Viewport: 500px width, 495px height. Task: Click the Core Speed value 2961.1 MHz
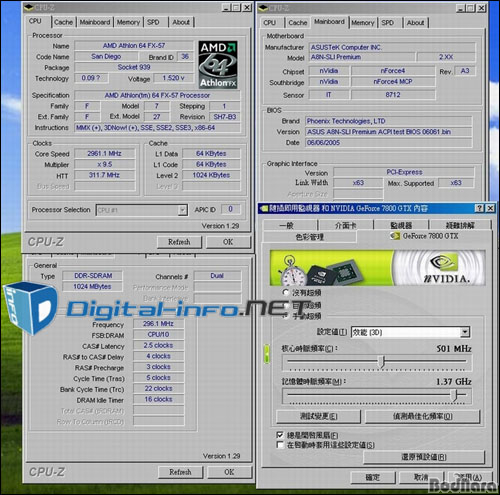click(104, 154)
